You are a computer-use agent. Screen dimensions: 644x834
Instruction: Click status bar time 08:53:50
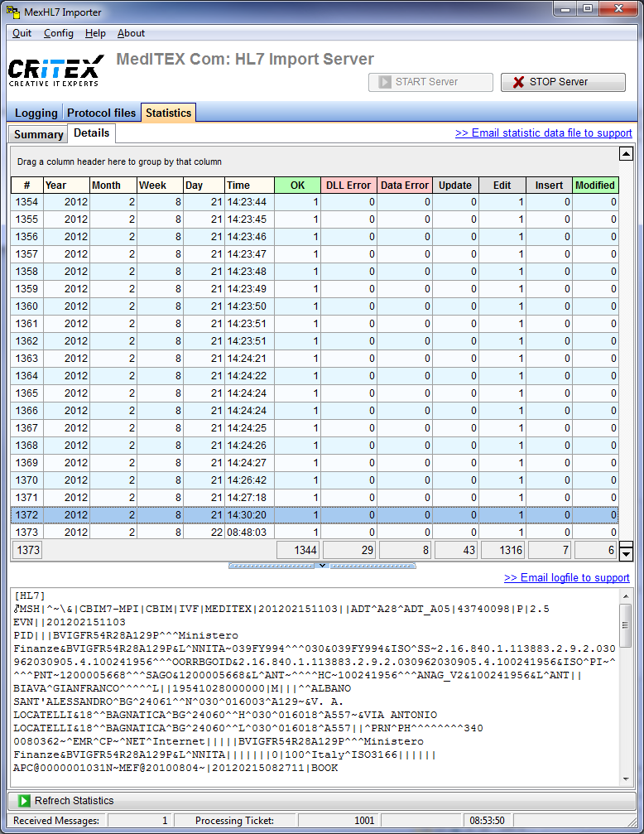[487, 820]
